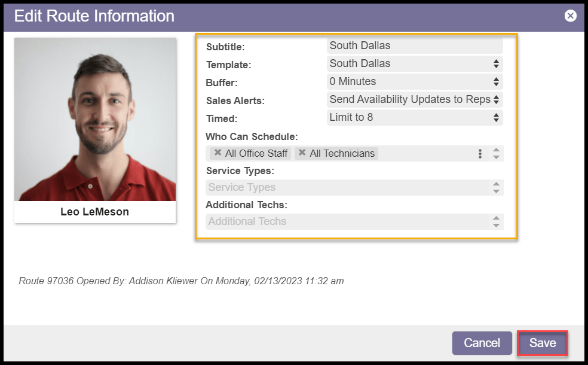
Task: Expand the Timed dropdown showing Limit to 8
Action: pyautogui.click(x=415, y=117)
